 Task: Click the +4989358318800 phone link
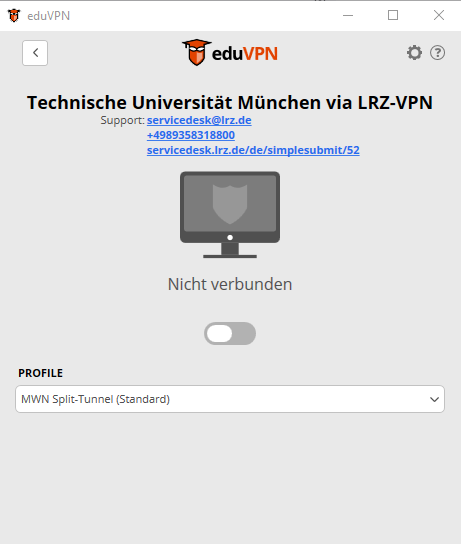(x=191, y=135)
